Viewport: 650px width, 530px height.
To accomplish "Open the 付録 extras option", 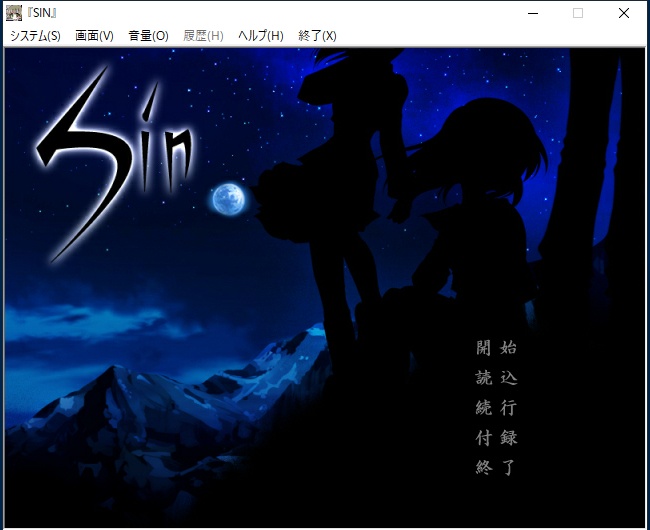I will (x=496, y=438).
